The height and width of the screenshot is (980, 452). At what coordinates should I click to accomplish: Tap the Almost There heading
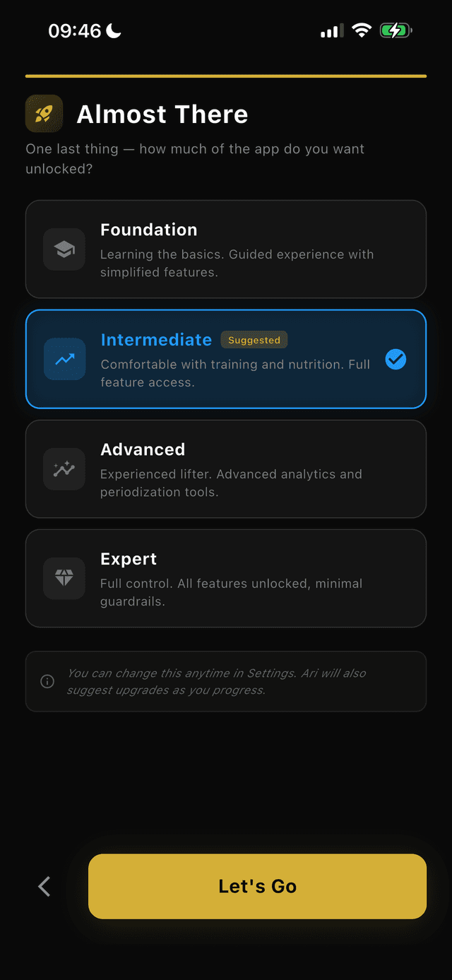(x=162, y=114)
